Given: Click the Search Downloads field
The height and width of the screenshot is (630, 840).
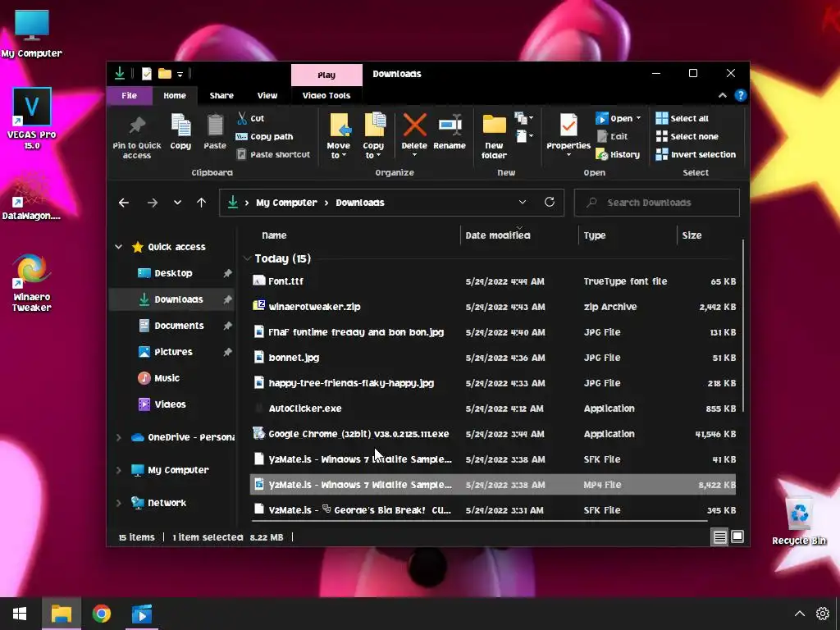Looking at the screenshot, I should coord(657,203).
